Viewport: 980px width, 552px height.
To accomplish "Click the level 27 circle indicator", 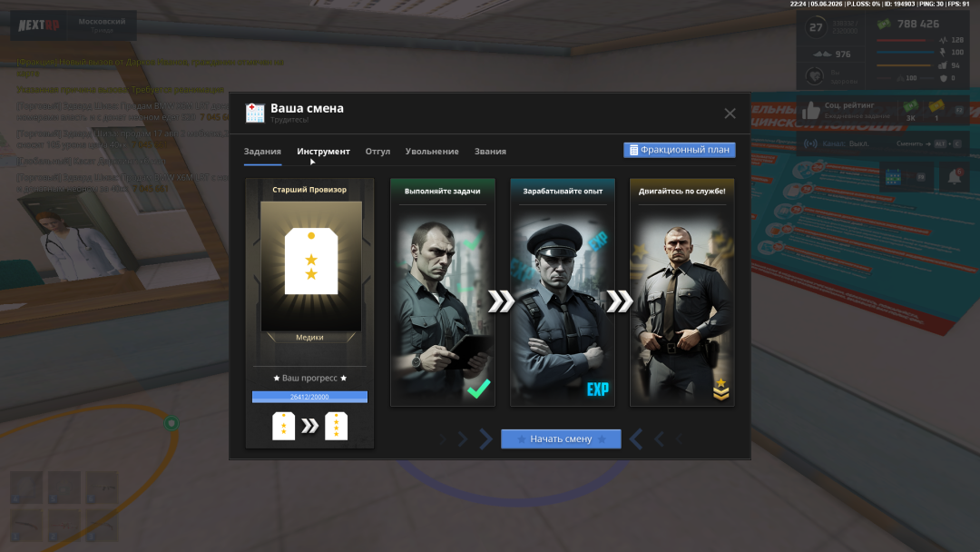I will point(816,27).
